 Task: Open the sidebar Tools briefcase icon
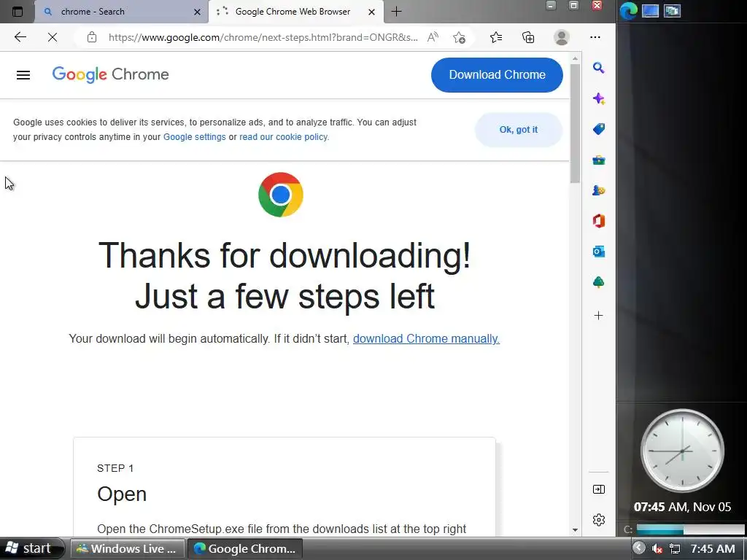pyautogui.click(x=599, y=160)
